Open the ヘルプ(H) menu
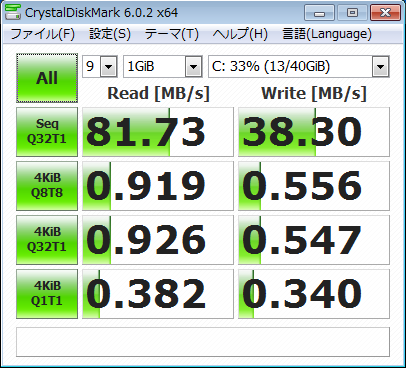 pyautogui.click(x=240, y=34)
